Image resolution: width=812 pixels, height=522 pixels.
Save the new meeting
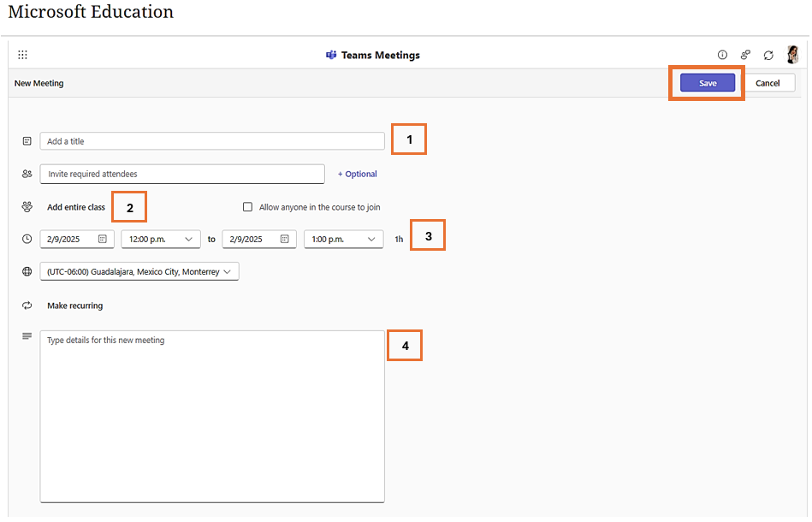click(708, 83)
